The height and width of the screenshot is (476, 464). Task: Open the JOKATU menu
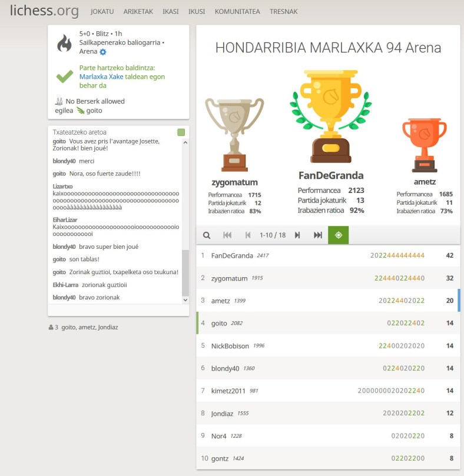[x=102, y=12]
